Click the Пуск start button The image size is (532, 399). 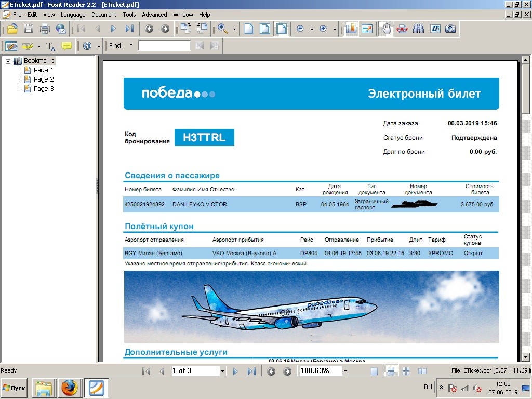tap(15, 388)
